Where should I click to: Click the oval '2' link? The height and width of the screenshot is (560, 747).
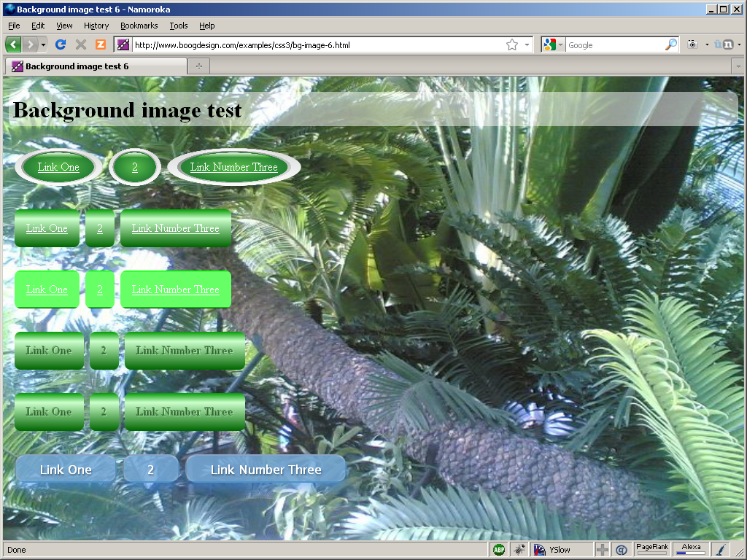[135, 167]
